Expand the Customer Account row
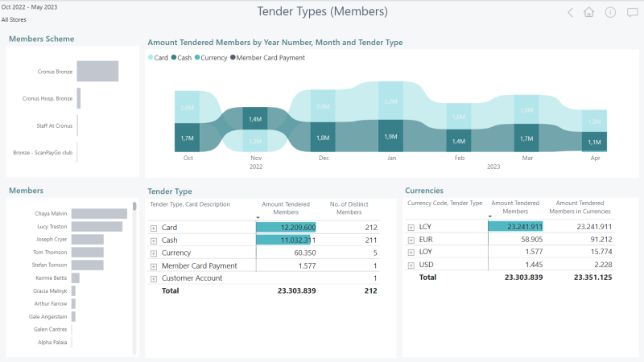The width and height of the screenshot is (644, 362). coord(154,278)
